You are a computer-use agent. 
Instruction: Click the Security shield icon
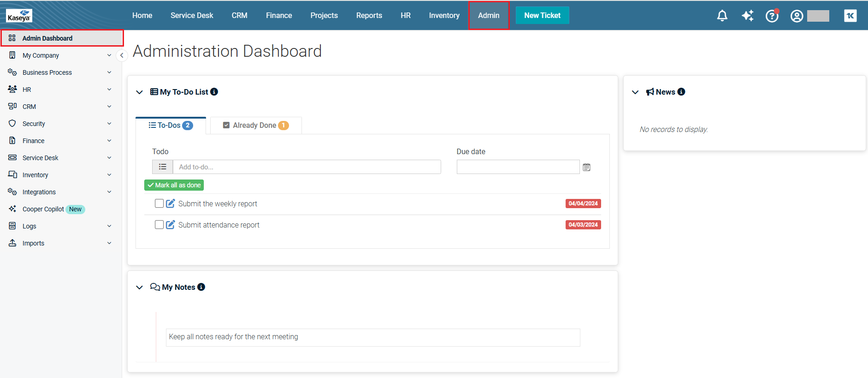[12, 124]
